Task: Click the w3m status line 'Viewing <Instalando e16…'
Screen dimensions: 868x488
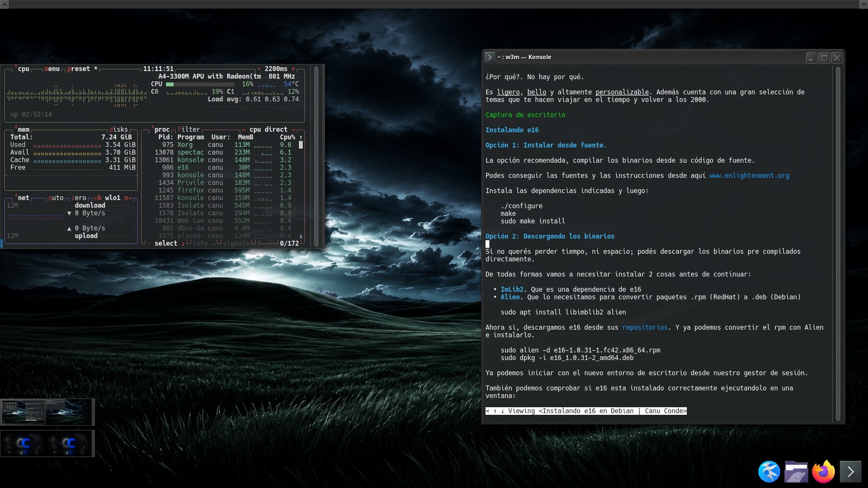Action: click(586, 411)
